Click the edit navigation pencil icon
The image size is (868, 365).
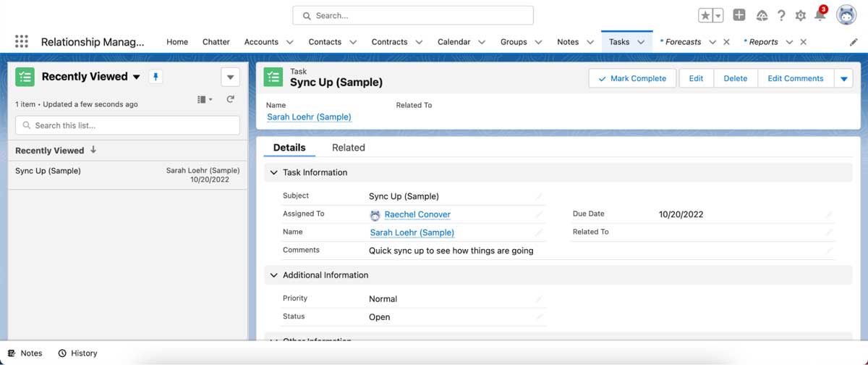(854, 42)
